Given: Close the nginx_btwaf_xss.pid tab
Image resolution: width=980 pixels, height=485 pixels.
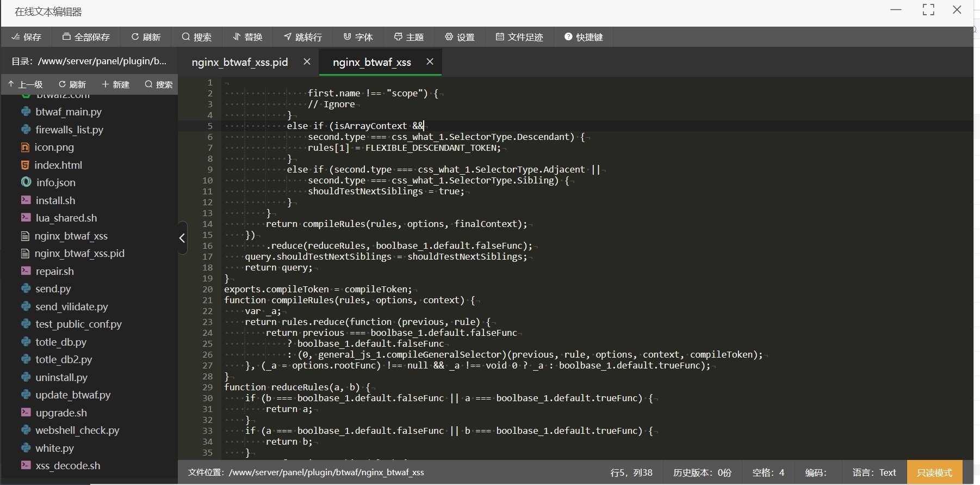Looking at the screenshot, I should pyautogui.click(x=307, y=62).
